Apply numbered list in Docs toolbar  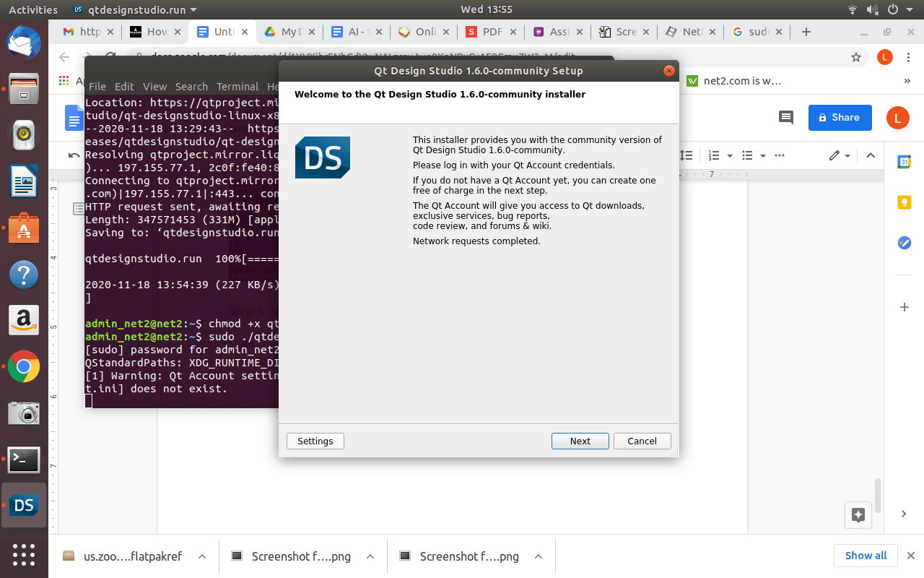tap(714, 155)
